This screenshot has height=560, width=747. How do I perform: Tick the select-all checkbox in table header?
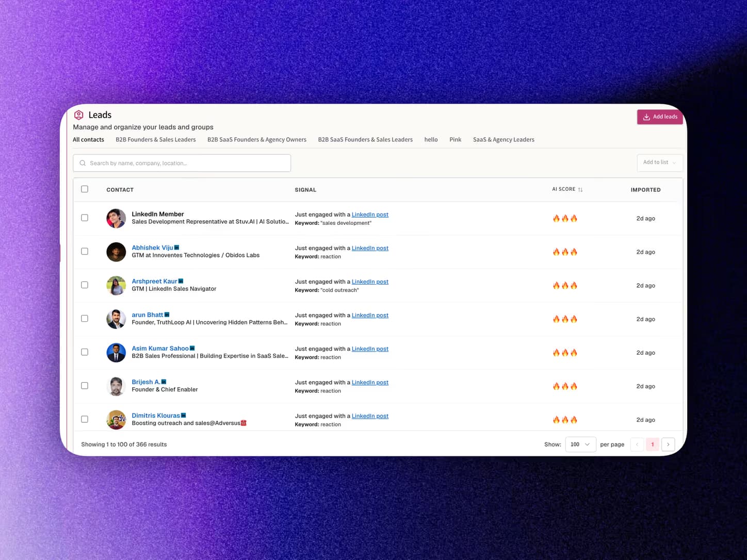(85, 189)
